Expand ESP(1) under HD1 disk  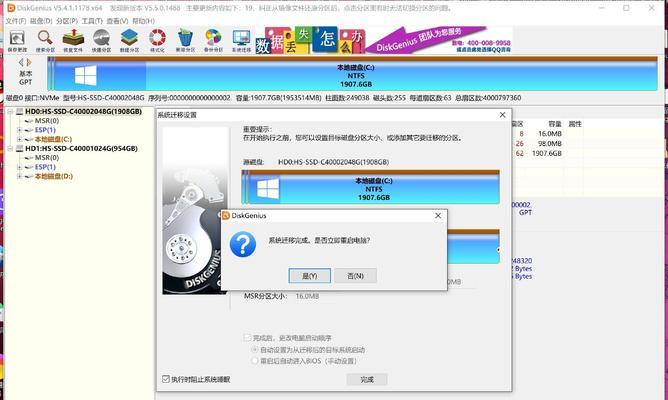(19, 167)
